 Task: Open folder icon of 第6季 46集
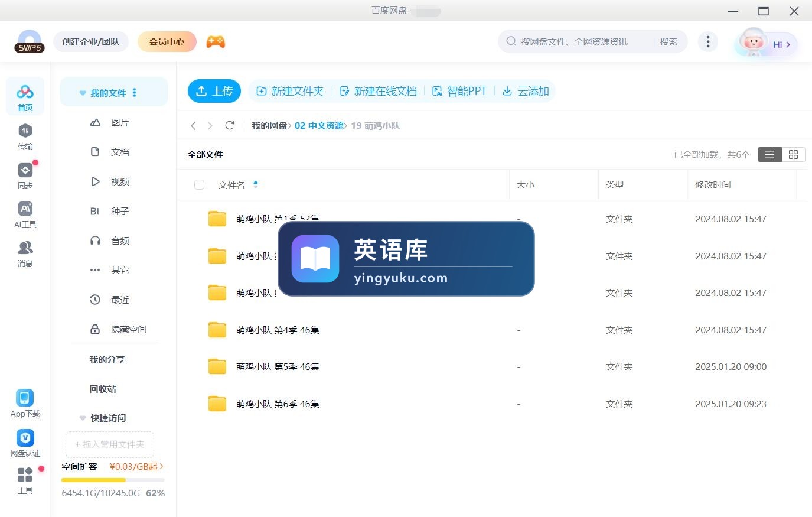[217, 404]
